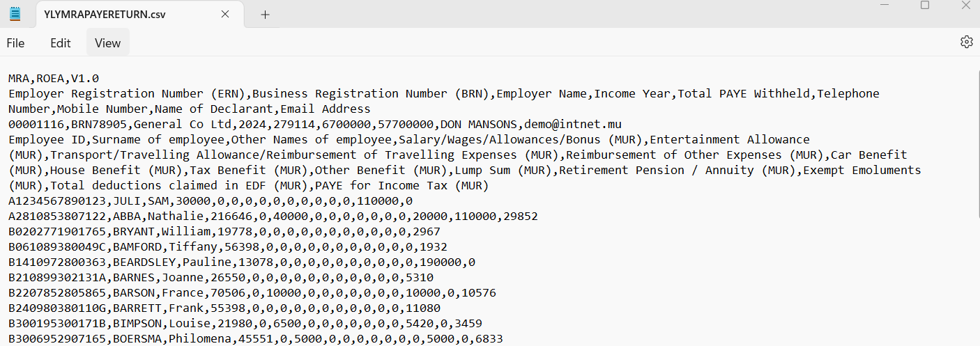Click the BARRETT,Frank record line

point(224,308)
